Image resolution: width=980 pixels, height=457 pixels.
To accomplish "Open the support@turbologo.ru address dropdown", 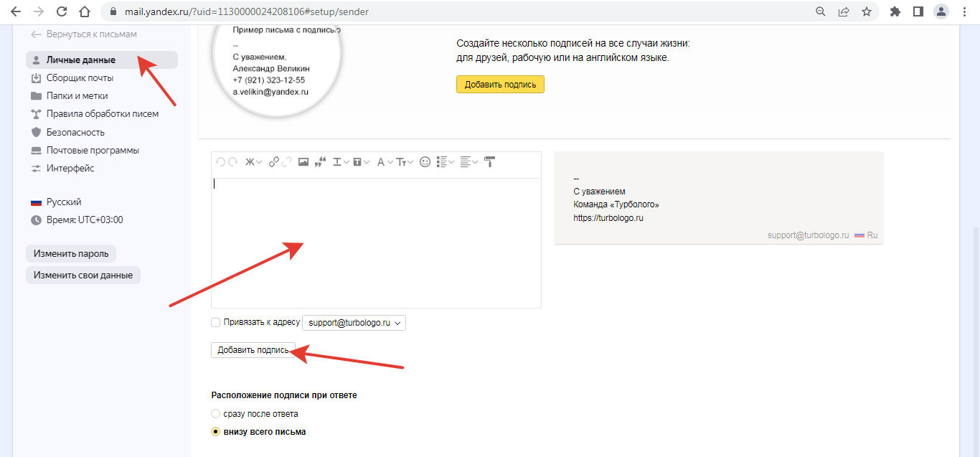I will click(x=354, y=323).
